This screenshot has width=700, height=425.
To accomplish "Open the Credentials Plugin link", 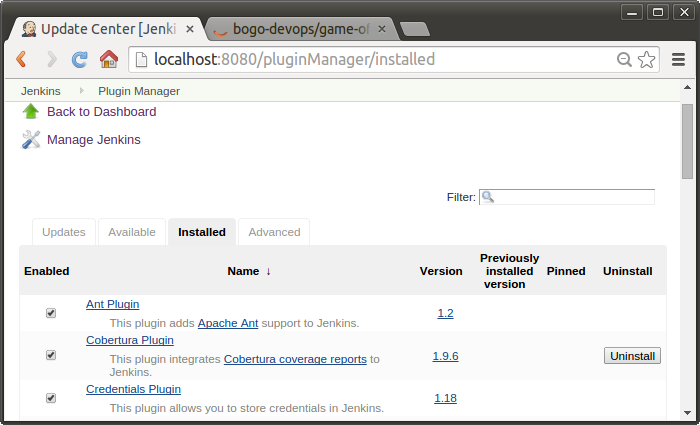I will 133,389.
